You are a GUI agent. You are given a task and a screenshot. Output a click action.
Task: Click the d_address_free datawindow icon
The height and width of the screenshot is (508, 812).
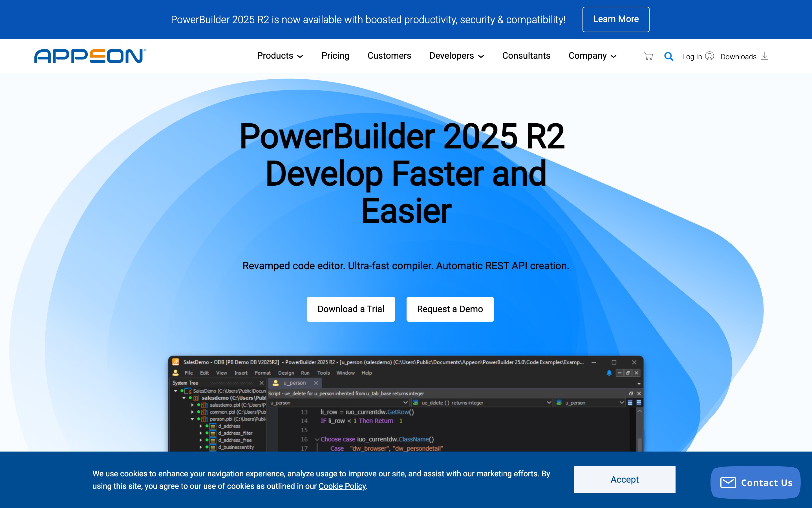pos(213,440)
